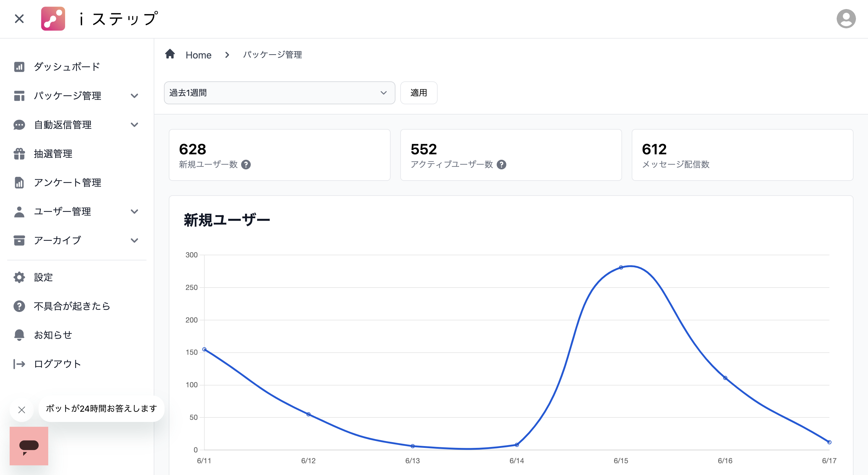
Task: Click the help icon beside アクティブユーザー数
Action: (502, 164)
